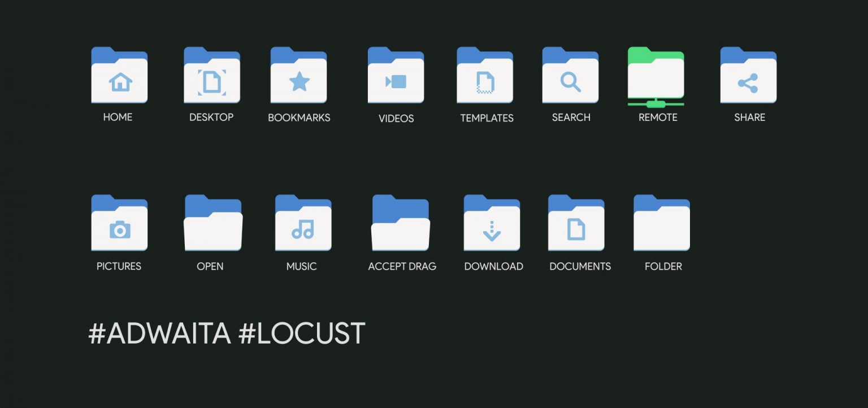Click the DOWNLOAD label text

tap(493, 266)
